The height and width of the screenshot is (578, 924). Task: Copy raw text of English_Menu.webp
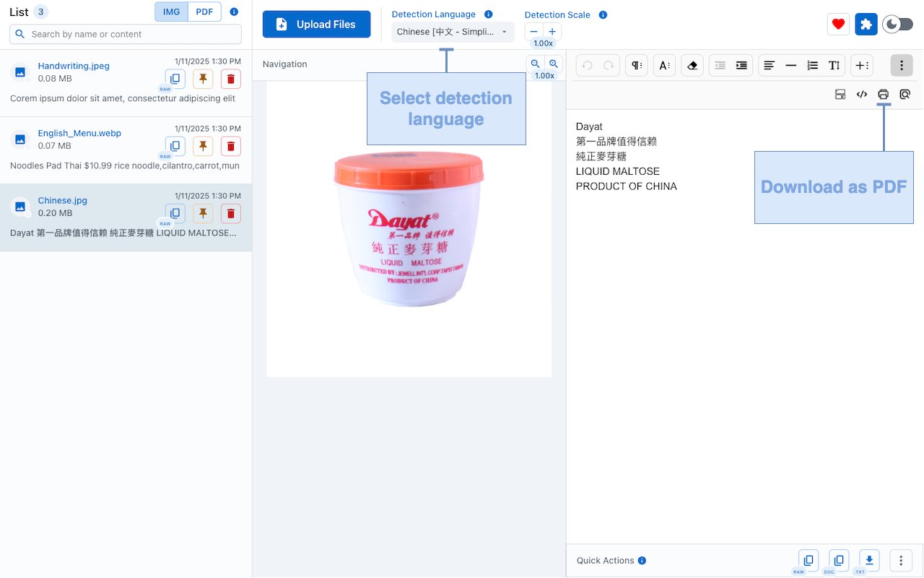[x=175, y=146]
